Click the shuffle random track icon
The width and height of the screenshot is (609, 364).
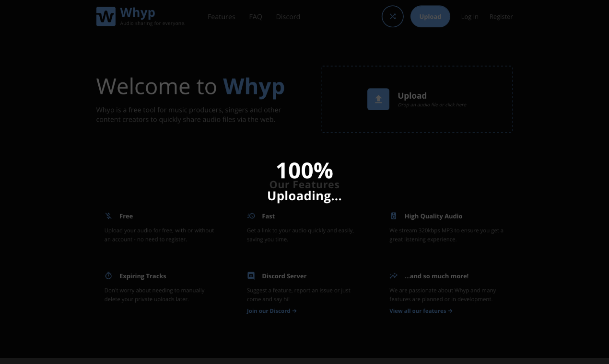tap(392, 16)
